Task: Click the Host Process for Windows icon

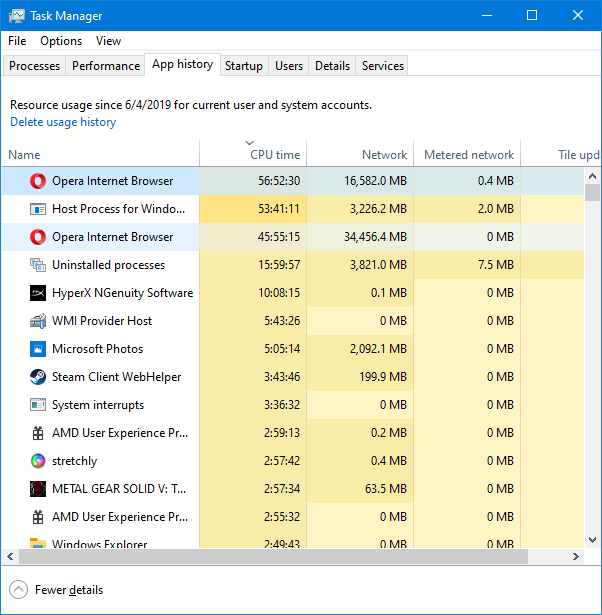Action: (38, 209)
